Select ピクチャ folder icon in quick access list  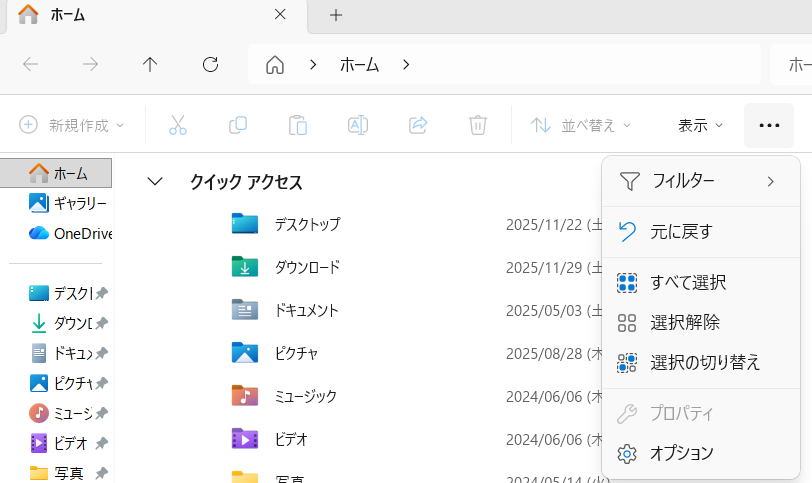coord(244,353)
